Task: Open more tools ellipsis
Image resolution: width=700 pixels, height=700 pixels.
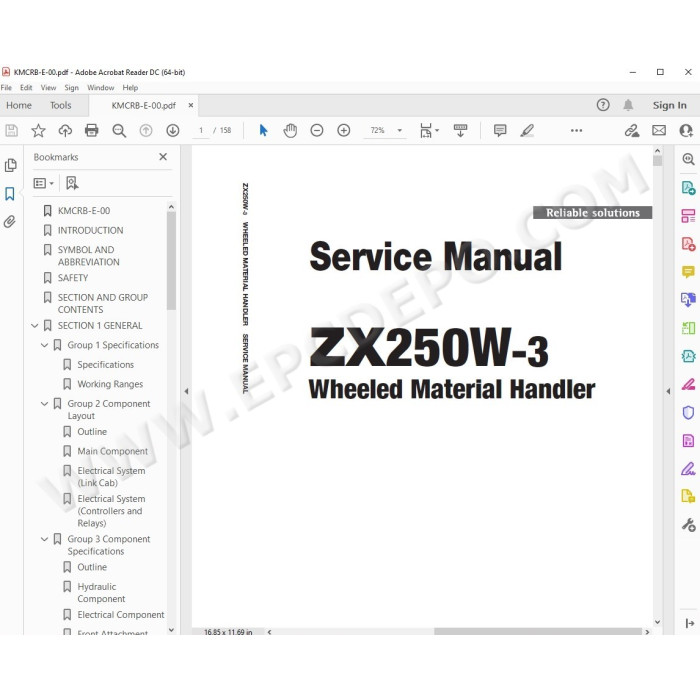Action: [576, 130]
